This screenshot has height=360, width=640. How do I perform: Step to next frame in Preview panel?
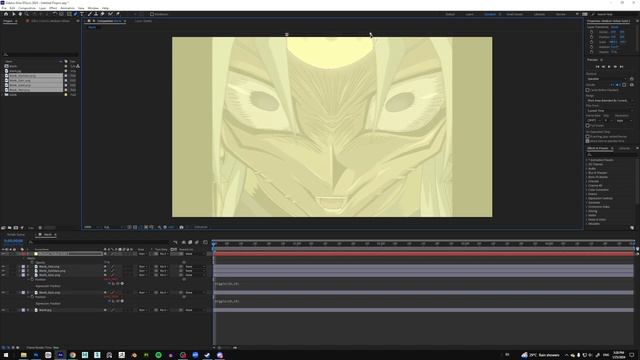click(615, 67)
